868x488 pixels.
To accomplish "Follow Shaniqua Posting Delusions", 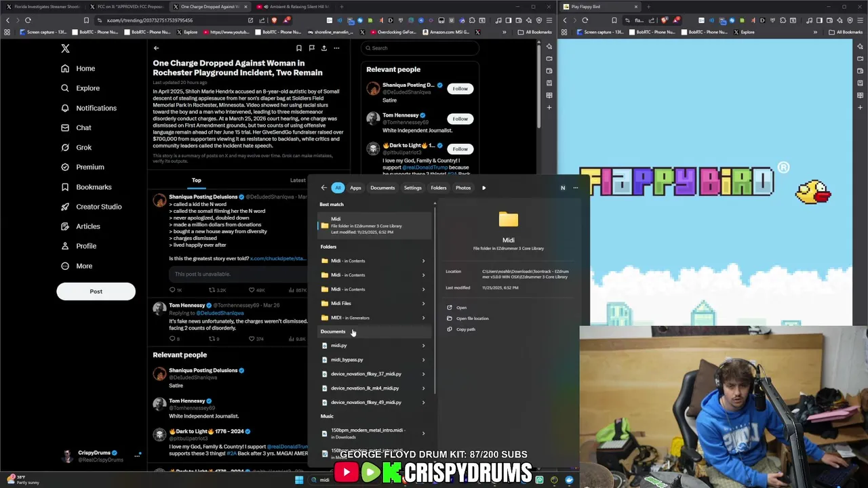I will tap(460, 89).
